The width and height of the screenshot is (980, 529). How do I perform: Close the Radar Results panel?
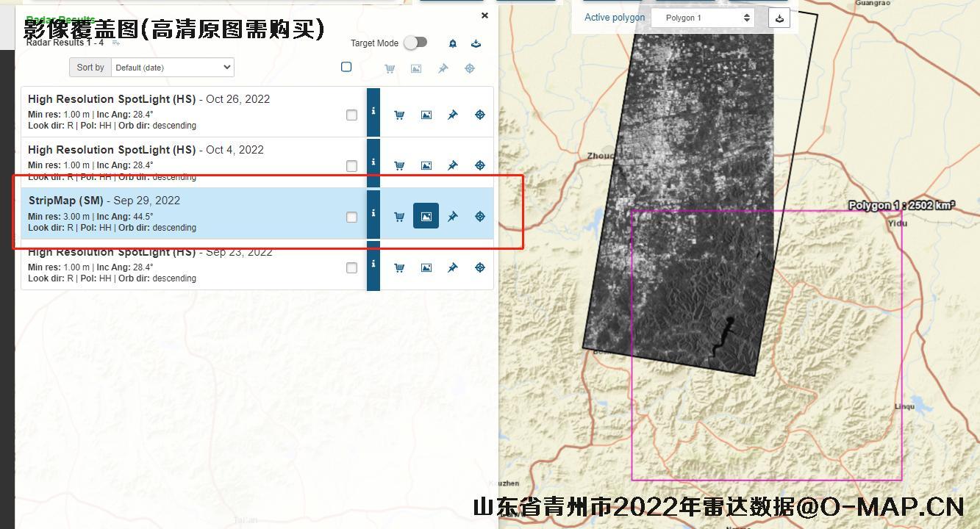click(x=484, y=15)
